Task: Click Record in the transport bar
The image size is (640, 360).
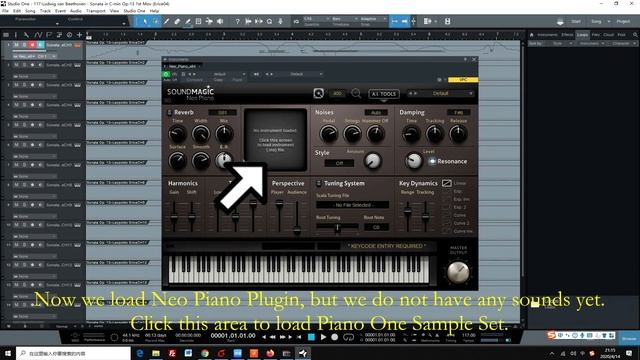Action: coord(335,337)
